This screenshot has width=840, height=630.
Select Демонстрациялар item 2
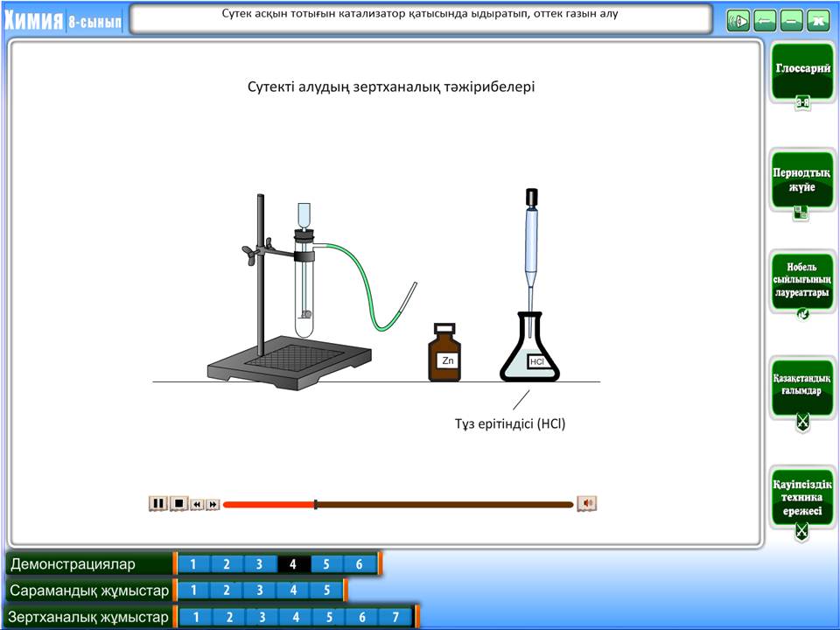pos(227,564)
